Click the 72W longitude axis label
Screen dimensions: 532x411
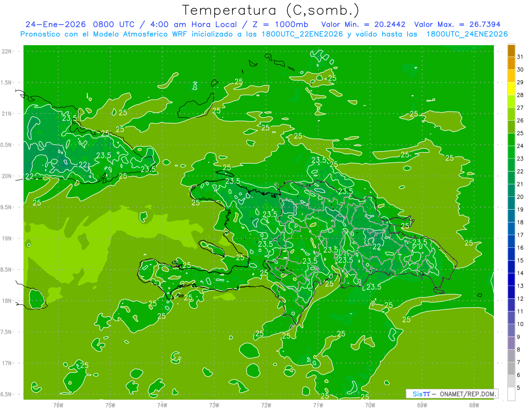266,405
